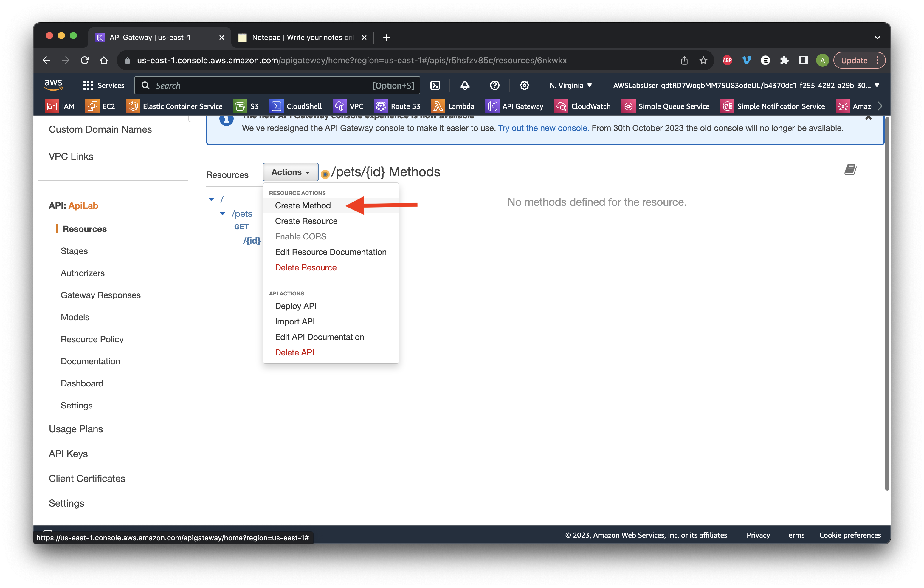Open API Keys in sidebar

[68, 454]
